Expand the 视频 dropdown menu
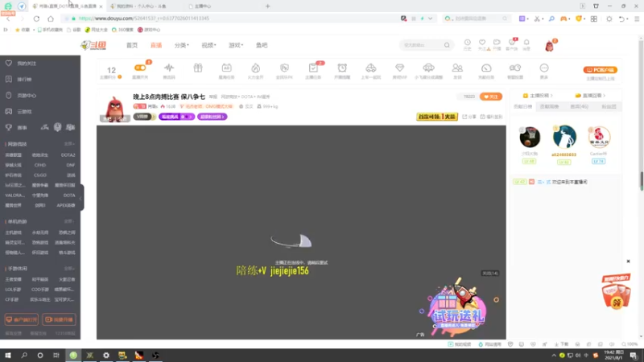Image resolution: width=644 pixels, height=362 pixels. pyautogui.click(x=208, y=45)
